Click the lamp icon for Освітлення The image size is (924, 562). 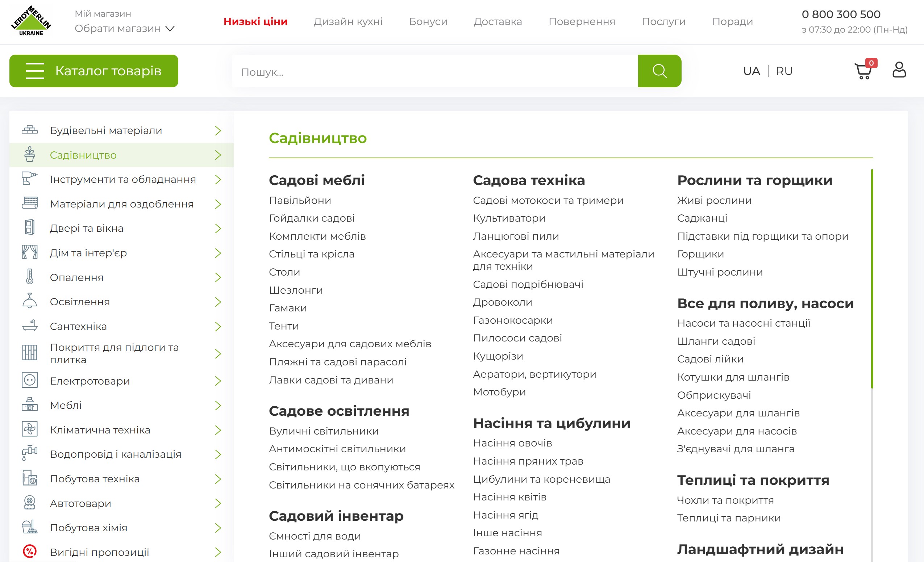(30, 301)
